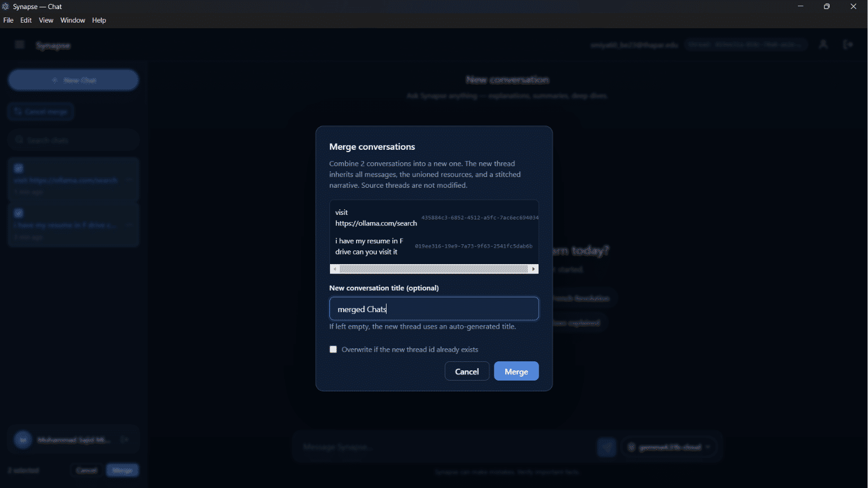Viewport: 868px width, 488px height.
Task: Toggle checkbox on the resume in F drive chat
Action: [19, 213]
